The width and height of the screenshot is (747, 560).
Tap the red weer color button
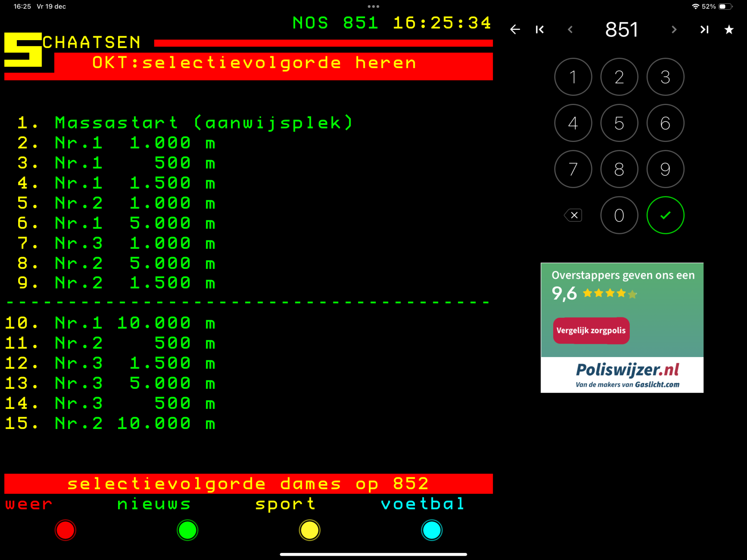[65, 530]
